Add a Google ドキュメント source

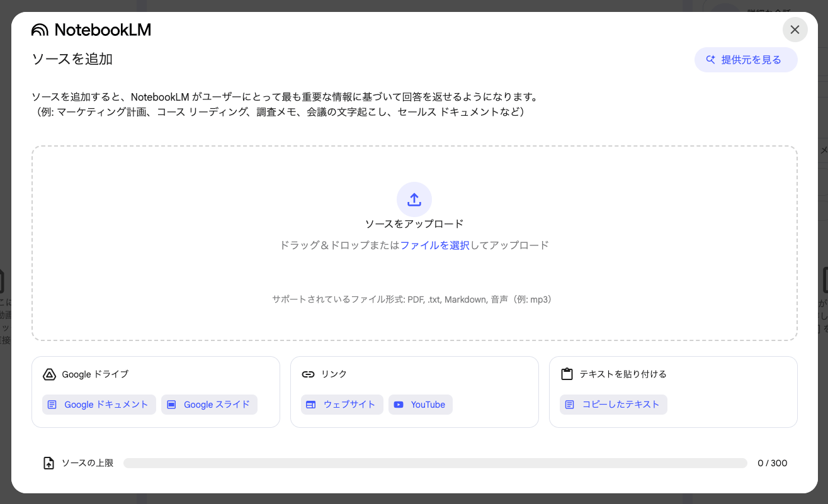pyautogui.click(x=99, y=405)
